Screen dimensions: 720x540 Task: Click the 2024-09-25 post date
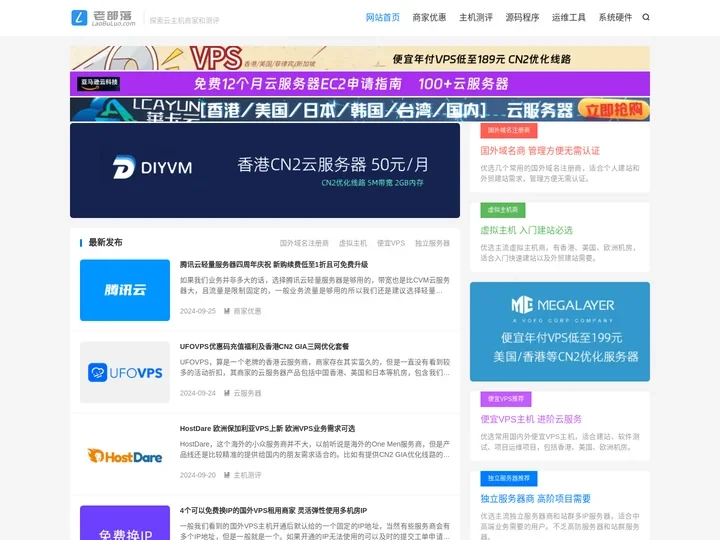[197, 311]
